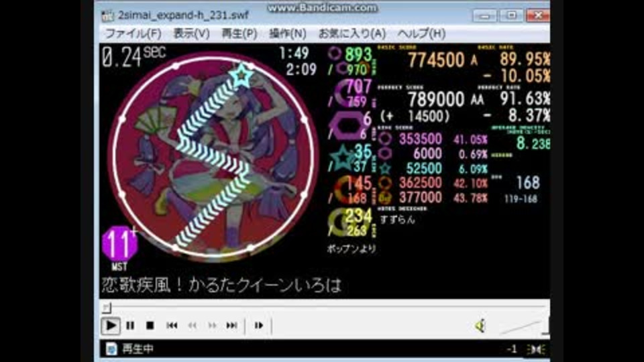Viewport: 644px width, 362px height.
Task: Click the 再生中 status text
Action: pyautogui.click(x=138, y=349)
